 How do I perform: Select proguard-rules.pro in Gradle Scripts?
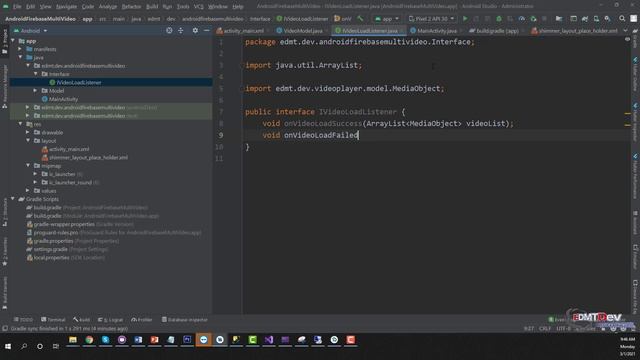56,233
